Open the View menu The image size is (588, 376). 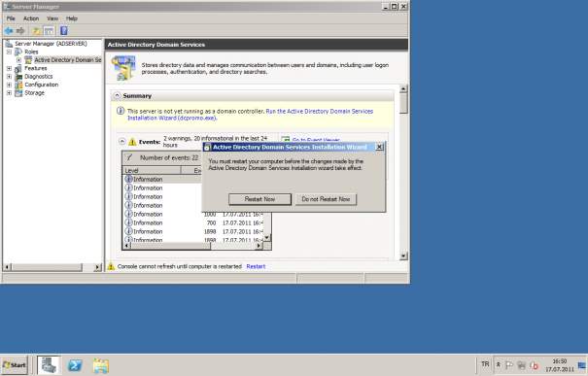(52, 18)
